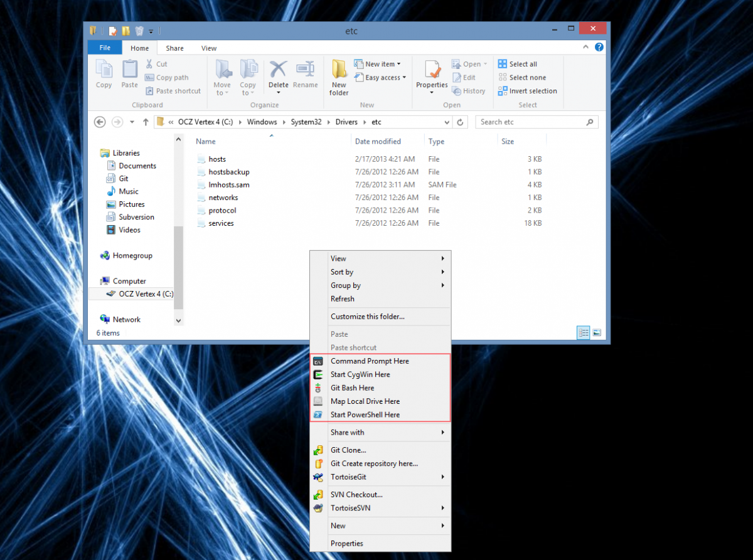
Task: Click Paste shortcut in the ribbon
Action: click(173, 91)
